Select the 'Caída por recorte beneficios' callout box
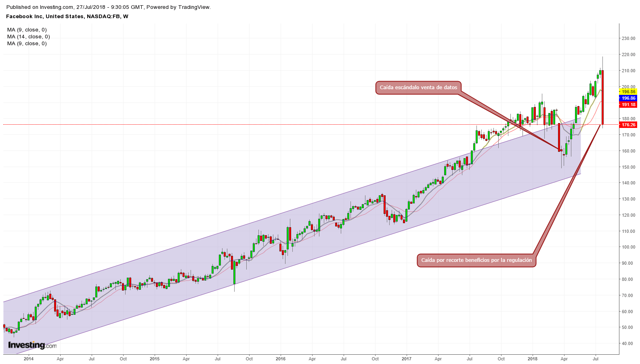 476,260
